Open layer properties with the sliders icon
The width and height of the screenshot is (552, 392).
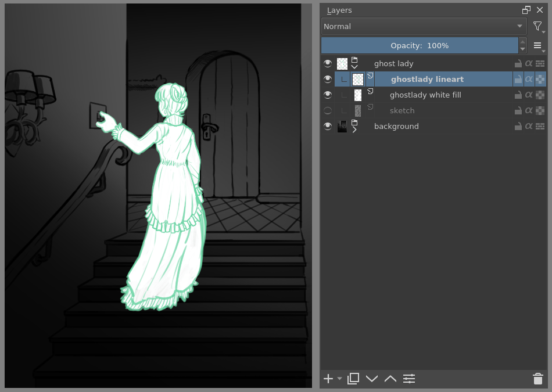(x=409, y=379)
